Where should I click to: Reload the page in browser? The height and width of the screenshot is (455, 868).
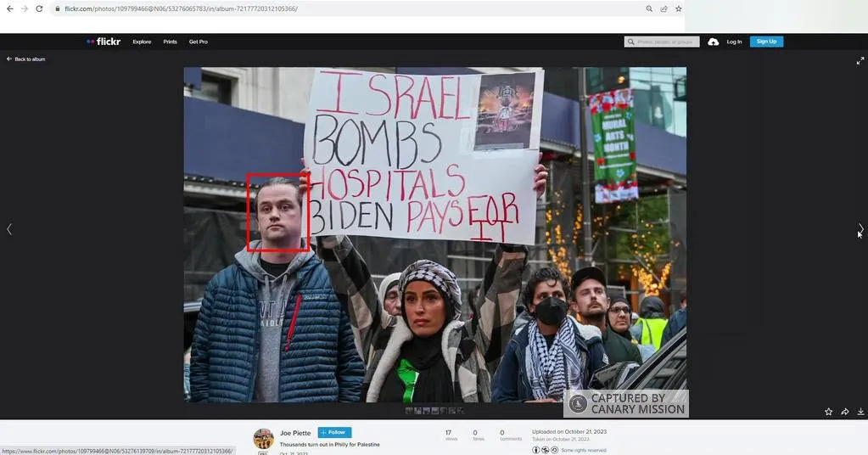(x=39, y=8)
